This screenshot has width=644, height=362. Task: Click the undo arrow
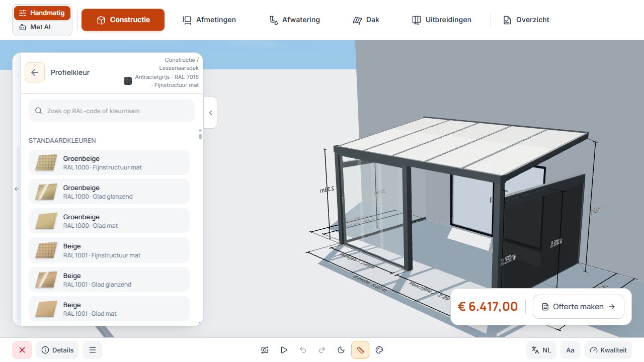click(303, 350)
